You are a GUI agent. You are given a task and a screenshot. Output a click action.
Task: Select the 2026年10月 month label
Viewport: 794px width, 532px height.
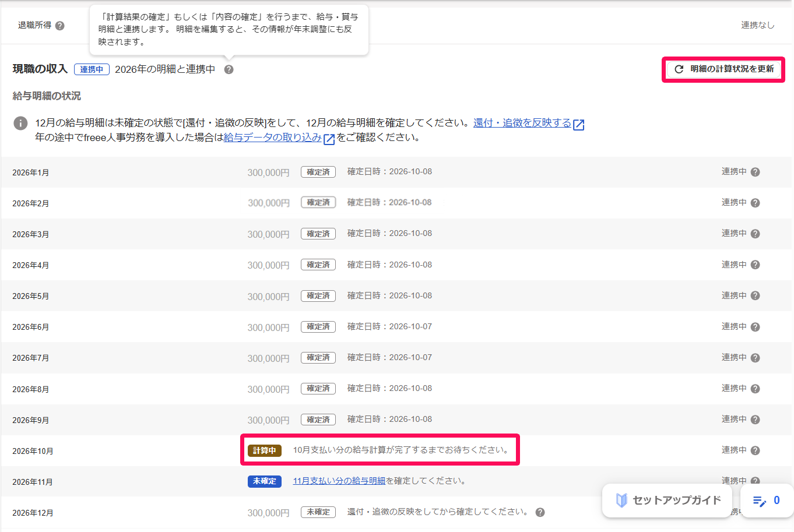(33, 451)
